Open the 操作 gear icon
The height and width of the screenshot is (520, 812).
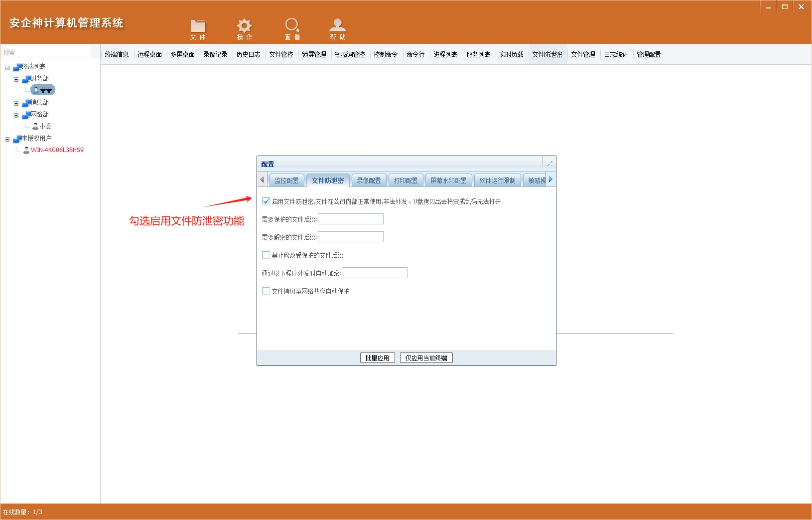(x=244, y=25)
